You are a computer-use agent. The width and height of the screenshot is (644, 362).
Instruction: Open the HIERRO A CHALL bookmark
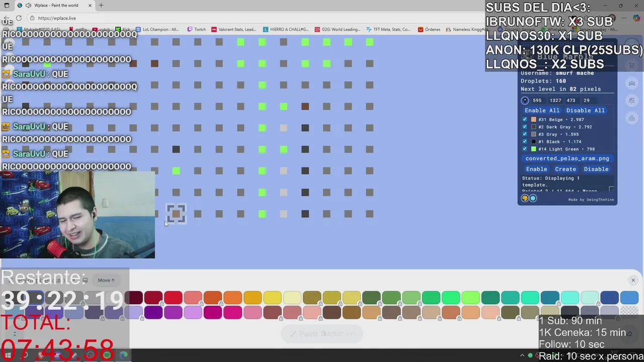[286, 29]
